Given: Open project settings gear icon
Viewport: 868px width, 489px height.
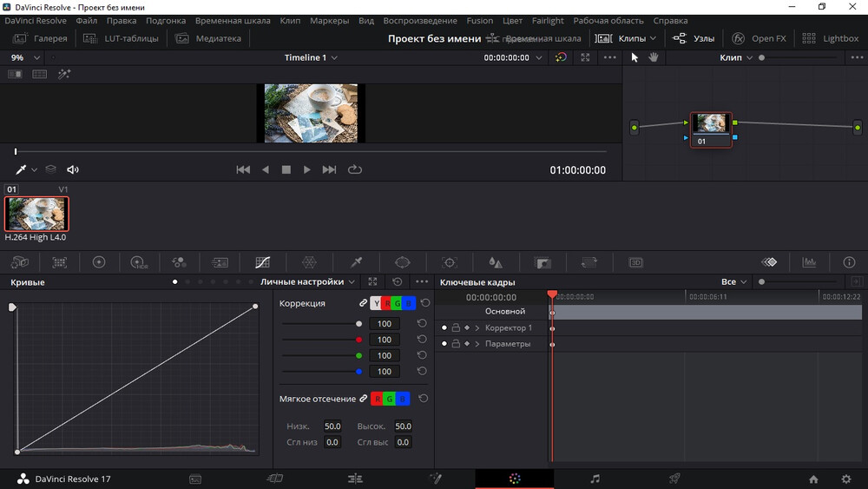Looking at the screenshot, I should (845, 479).
